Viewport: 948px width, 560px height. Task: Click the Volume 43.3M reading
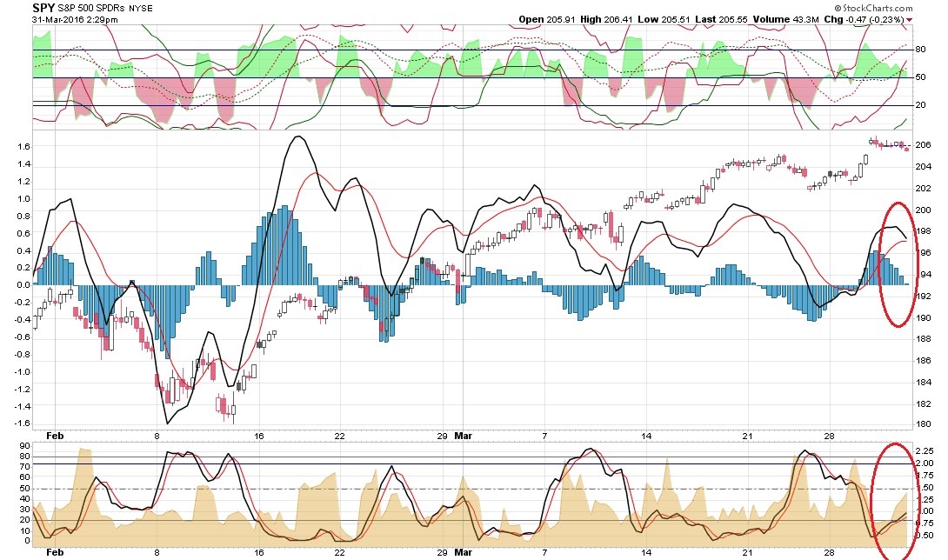[x=786, y=19]
